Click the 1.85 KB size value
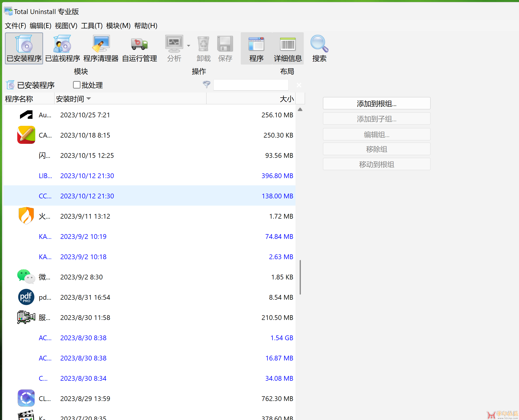 pos(282,277)
